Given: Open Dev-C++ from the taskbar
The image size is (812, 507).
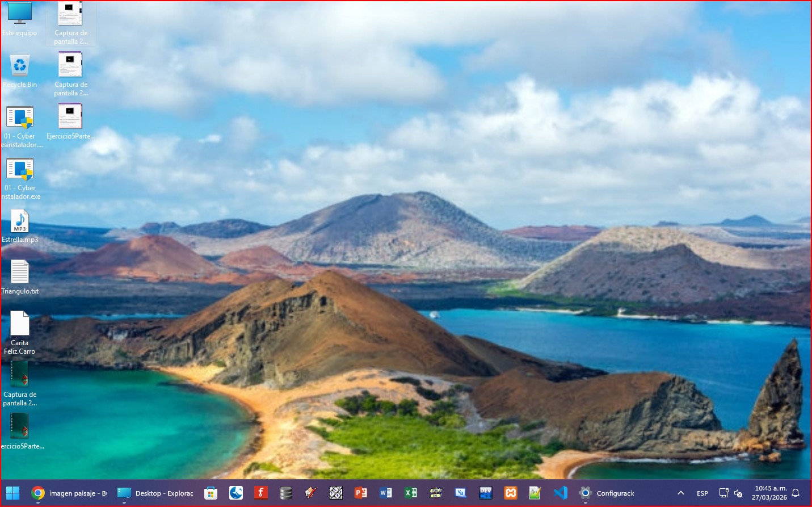Looking at the screenshot, I should point(486,493).
